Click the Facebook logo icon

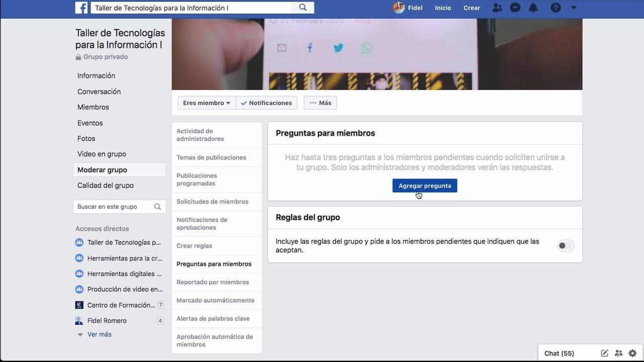point(81,8)
